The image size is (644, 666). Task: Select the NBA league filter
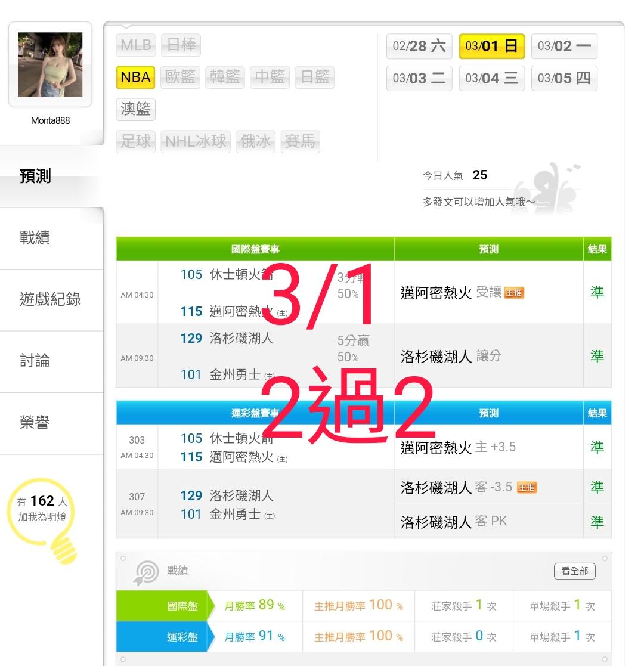[x=135, y=77]
